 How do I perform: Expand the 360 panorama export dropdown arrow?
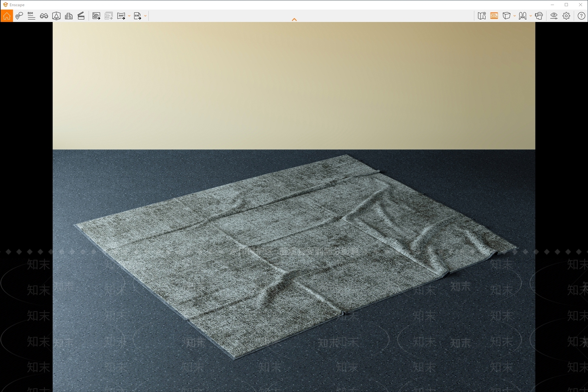[129, 16]
